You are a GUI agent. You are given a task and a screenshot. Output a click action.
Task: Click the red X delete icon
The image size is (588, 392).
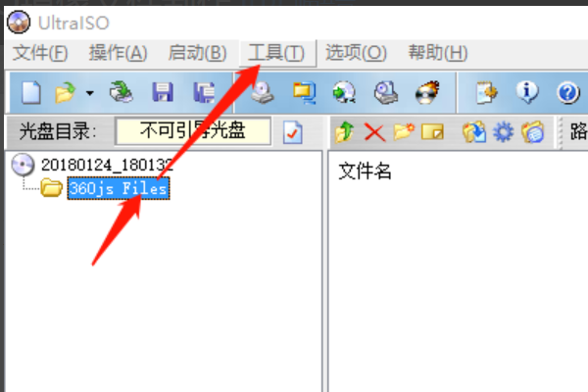pyautogui.click(x=374, y=132)
